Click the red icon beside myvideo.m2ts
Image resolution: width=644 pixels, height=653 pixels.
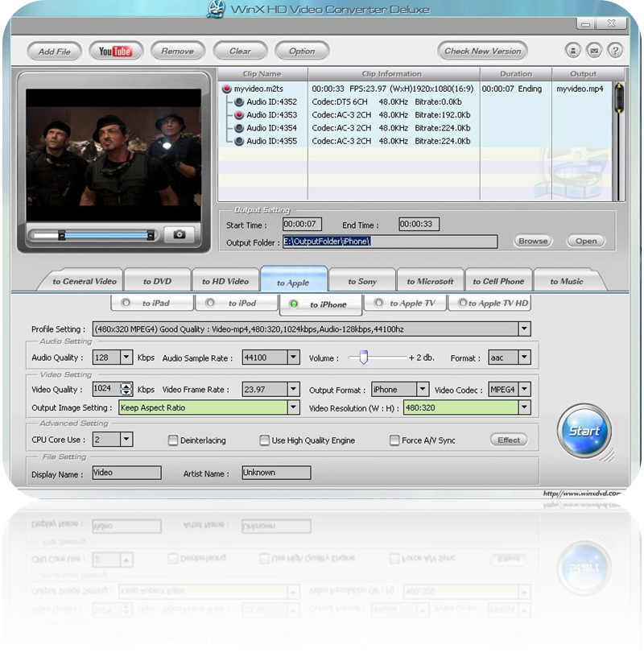coord(226,89)
